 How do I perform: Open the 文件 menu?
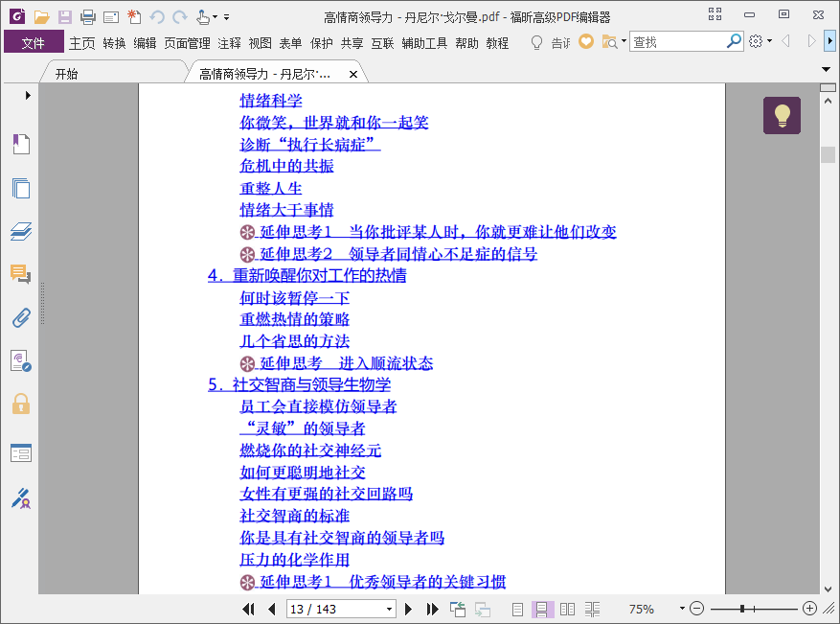34,42
